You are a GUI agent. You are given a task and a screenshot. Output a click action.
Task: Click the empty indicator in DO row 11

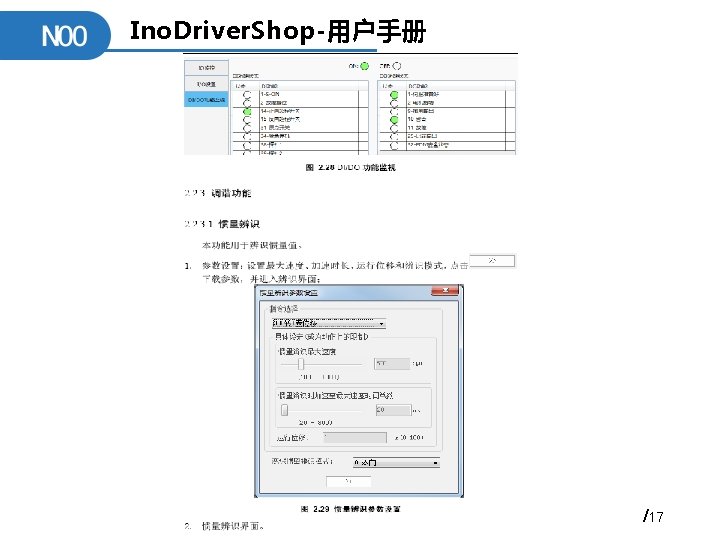(x=394, y=128)
